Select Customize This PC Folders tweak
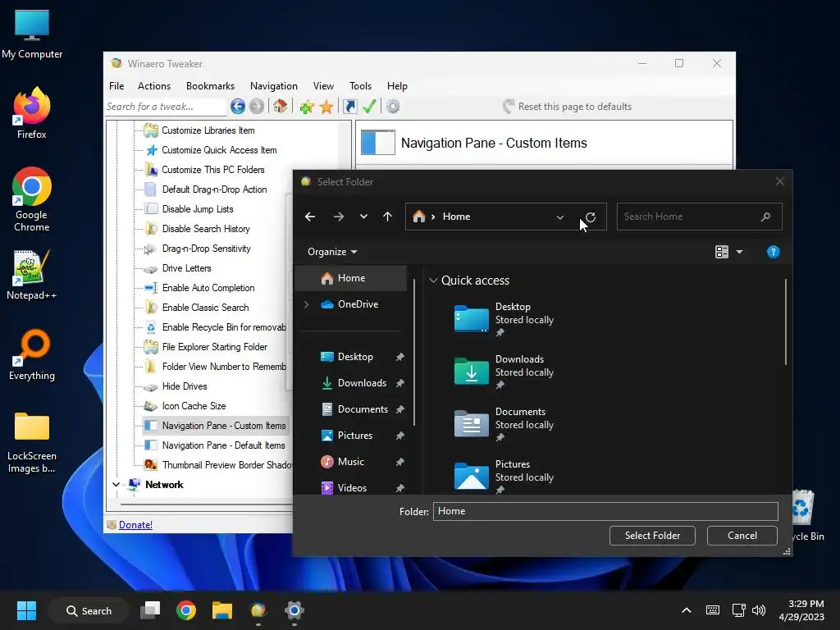The width and height of the screenshot is (840, 630). pyautogui.click(x=213, y=170)
